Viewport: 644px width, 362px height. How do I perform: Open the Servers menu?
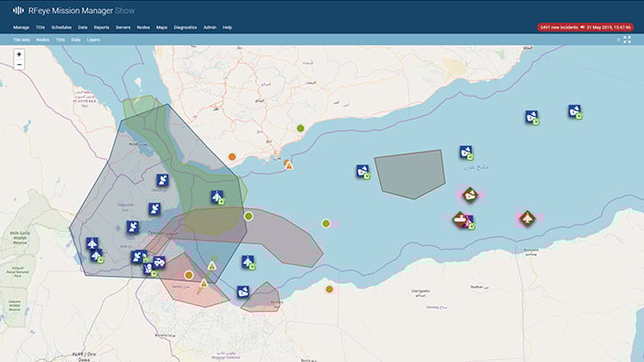tap(122, 28)
